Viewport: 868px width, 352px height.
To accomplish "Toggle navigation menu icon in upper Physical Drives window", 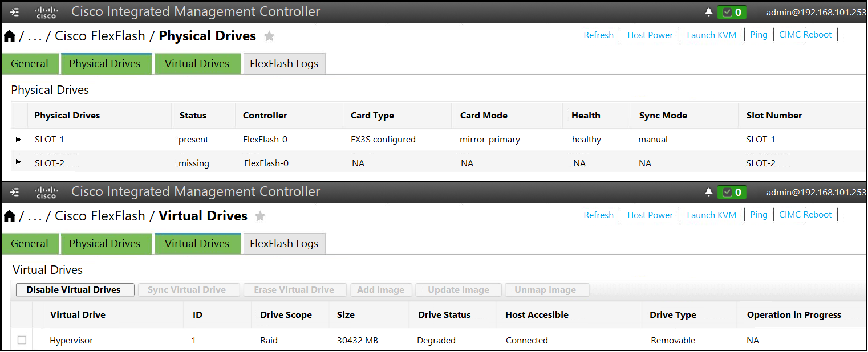I will (15, 12).
